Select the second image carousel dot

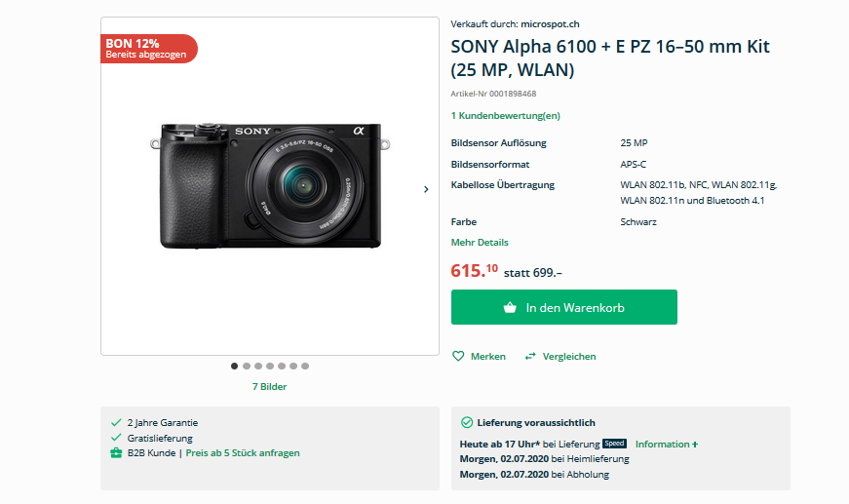point(246,367)
